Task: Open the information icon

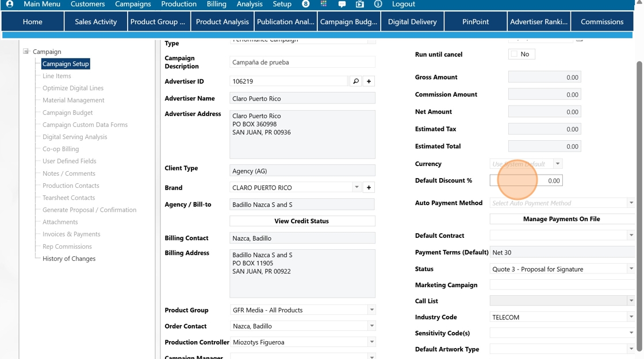Action: 378,4
